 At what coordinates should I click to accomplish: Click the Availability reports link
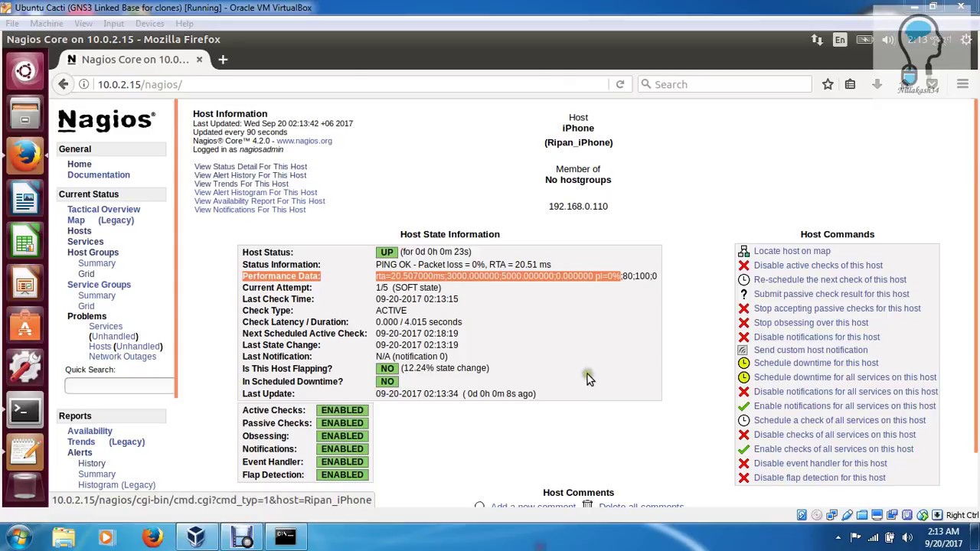tap(90, 432)
